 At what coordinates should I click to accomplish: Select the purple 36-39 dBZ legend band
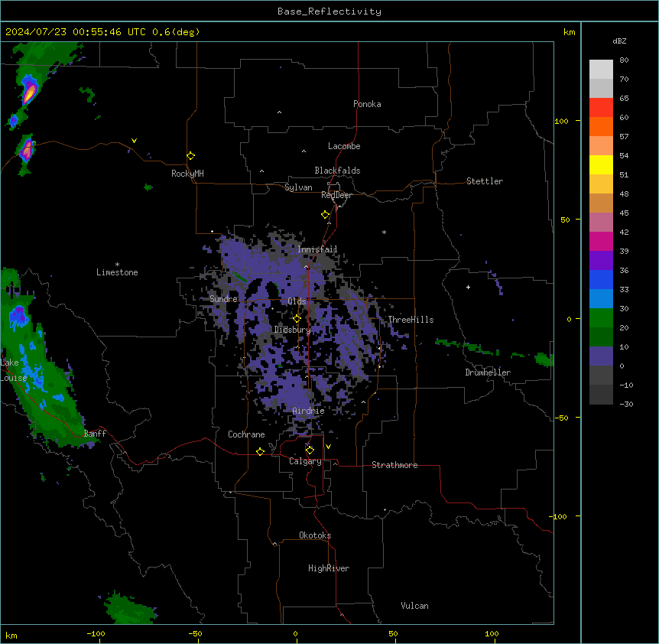click(601, 261)
